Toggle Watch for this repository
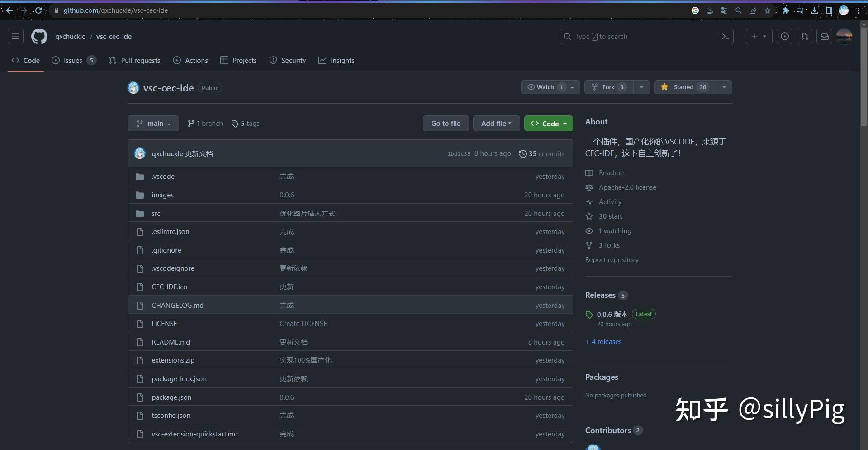Image resolution: width=868 pixels, height=450 pixels. [x=545, y=87]
